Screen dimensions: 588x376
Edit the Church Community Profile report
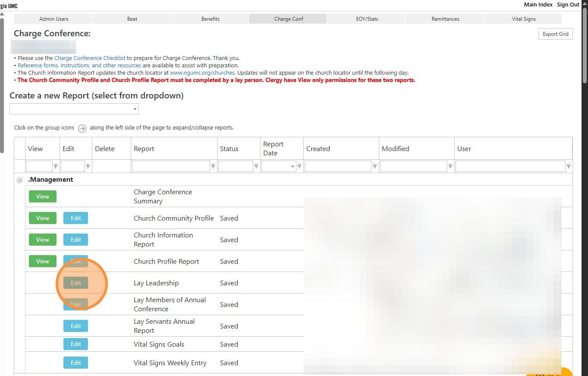(75, 218)
